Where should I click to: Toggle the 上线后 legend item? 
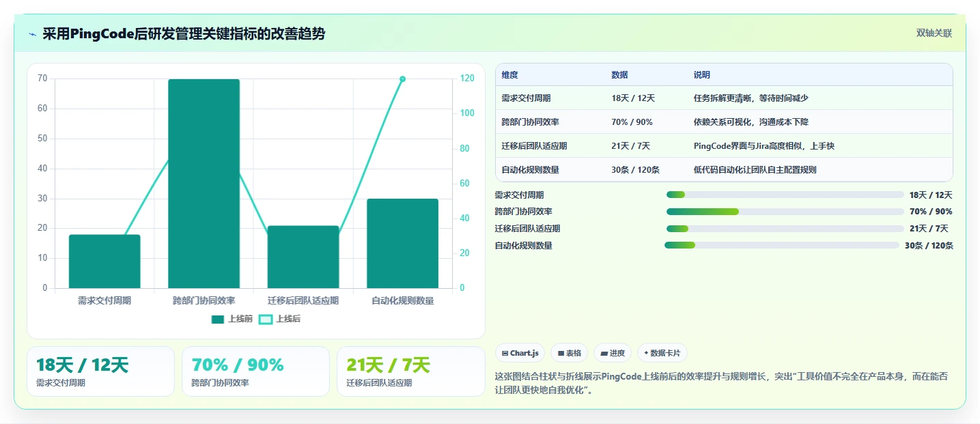279,319
